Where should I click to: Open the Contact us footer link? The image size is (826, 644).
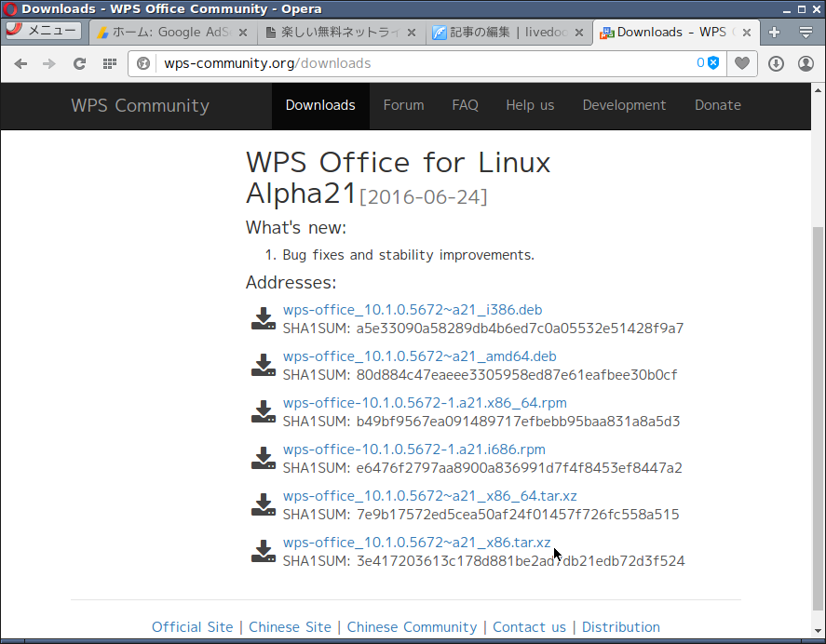(529, 627)
